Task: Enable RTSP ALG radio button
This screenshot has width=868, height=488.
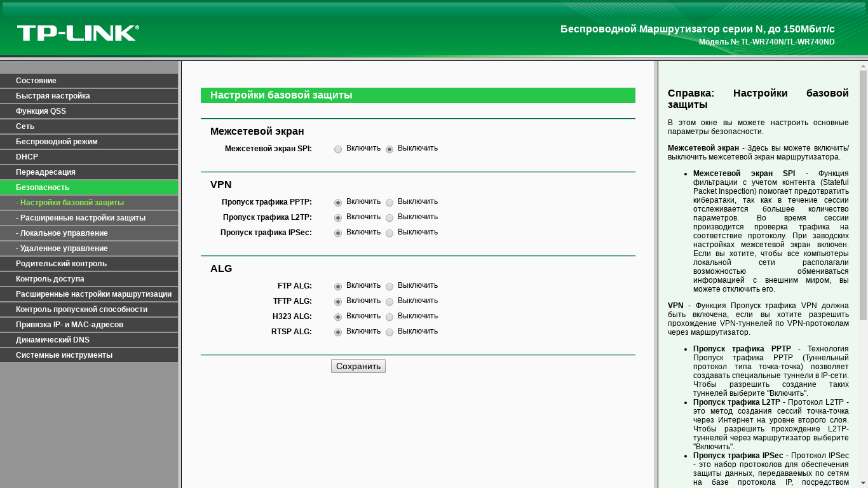Action: pyautogui.click(x=338, y=332)
